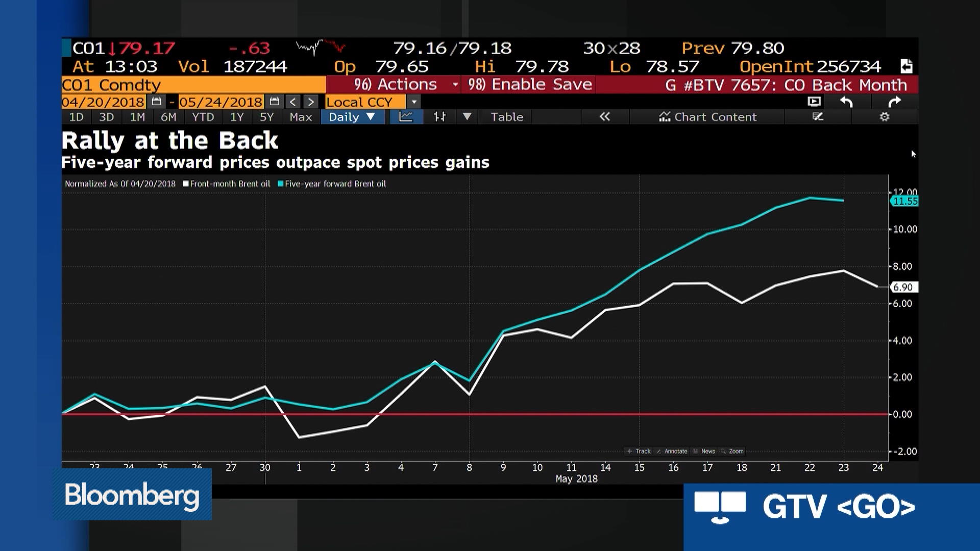Open end date calendar picker
Viewport: 980px width, 551px height.
click(x=274, y=102)
